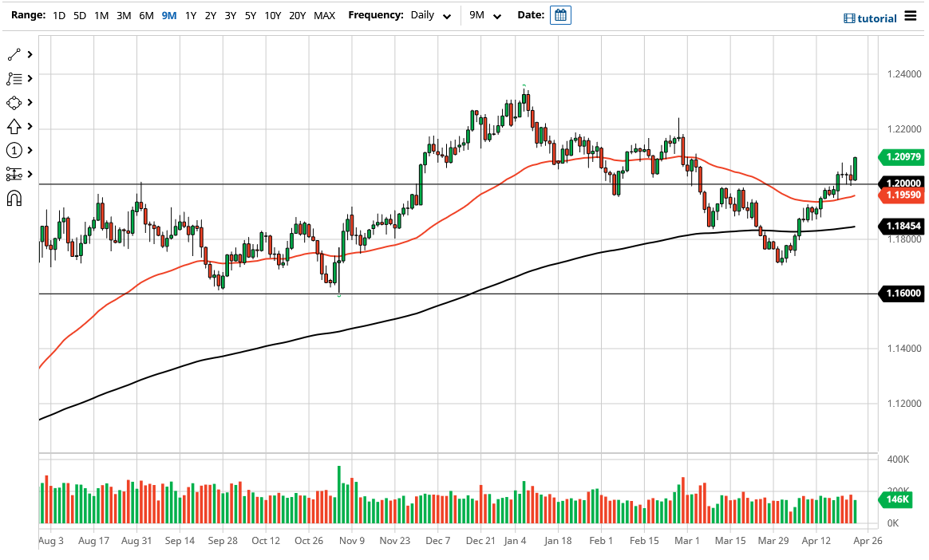Open the 9M period dropdown

(x=484, y=15)
